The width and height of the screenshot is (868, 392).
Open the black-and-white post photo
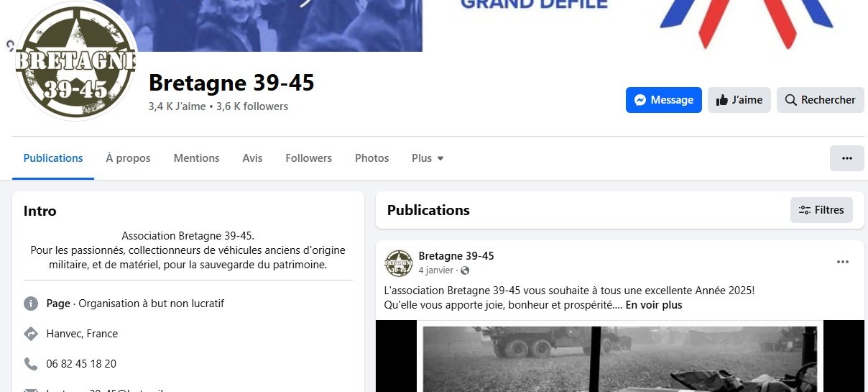(x=619, y=356)
